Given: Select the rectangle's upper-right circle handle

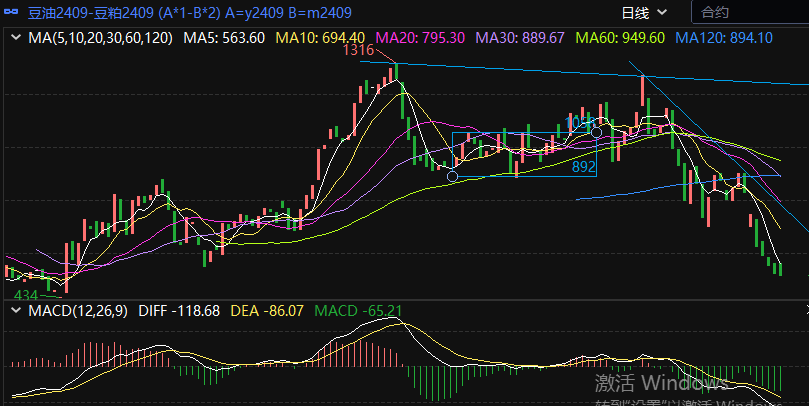Looking at the screenshot, I should coord(596,132).
